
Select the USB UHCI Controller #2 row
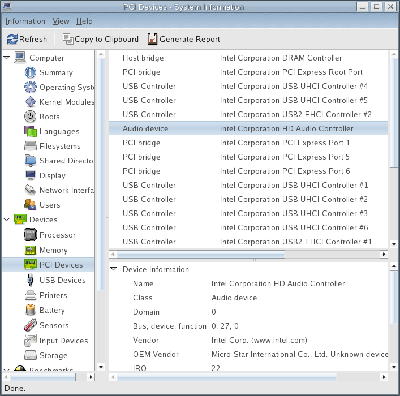tap(248, 199)
